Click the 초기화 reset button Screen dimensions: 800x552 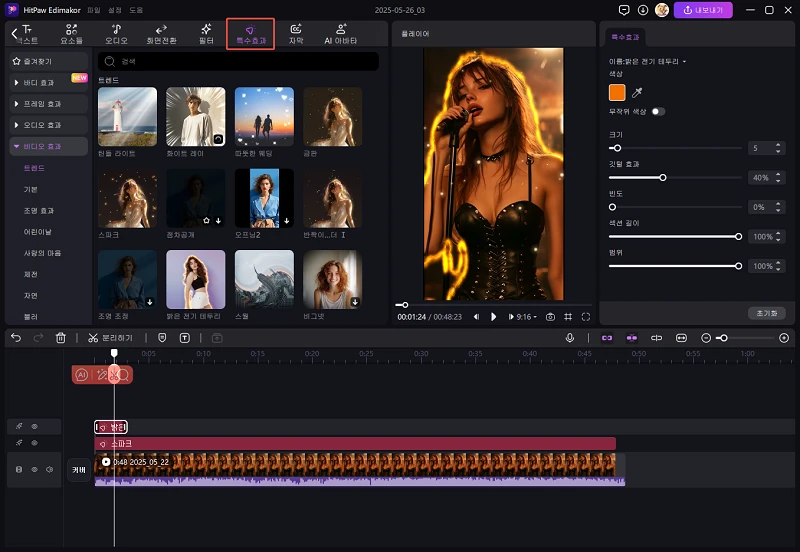click(x=766, y=313)
